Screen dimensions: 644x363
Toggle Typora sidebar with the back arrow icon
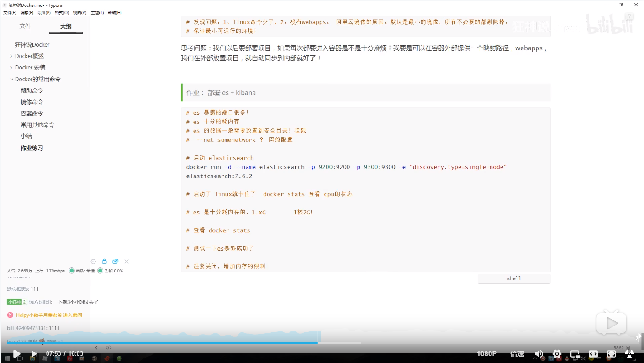pos(96,347)
